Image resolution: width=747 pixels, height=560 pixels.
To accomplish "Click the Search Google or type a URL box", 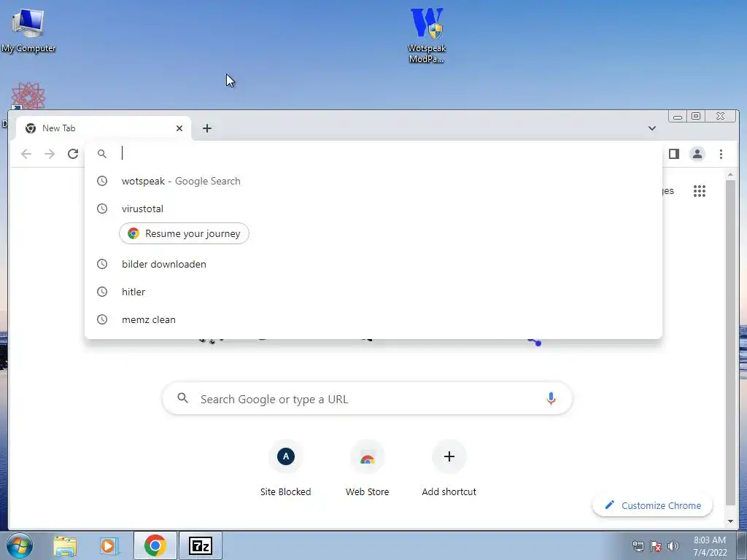I will 368,399.
